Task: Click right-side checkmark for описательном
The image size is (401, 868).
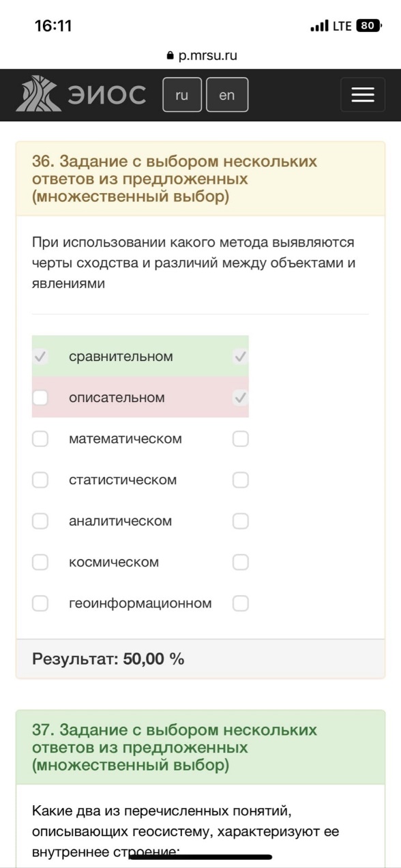Action: point(240,397)
